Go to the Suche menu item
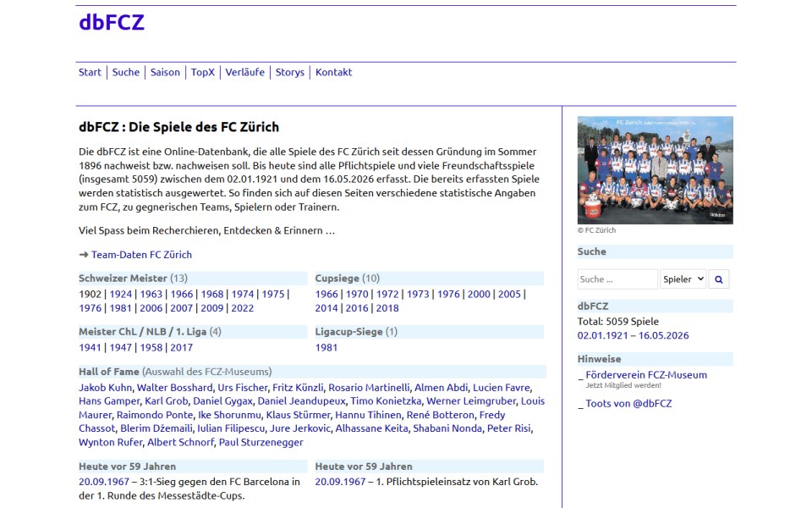 tap(126, 72)
